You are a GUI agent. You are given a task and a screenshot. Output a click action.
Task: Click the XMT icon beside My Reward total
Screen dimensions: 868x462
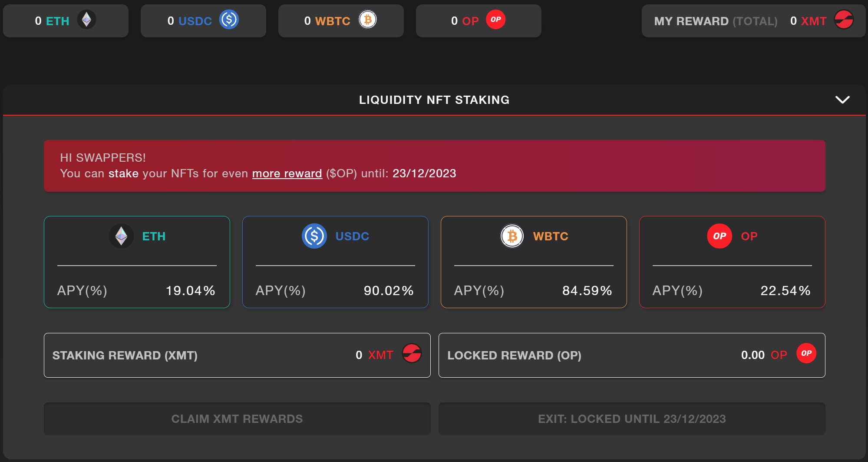click(844, 20)
